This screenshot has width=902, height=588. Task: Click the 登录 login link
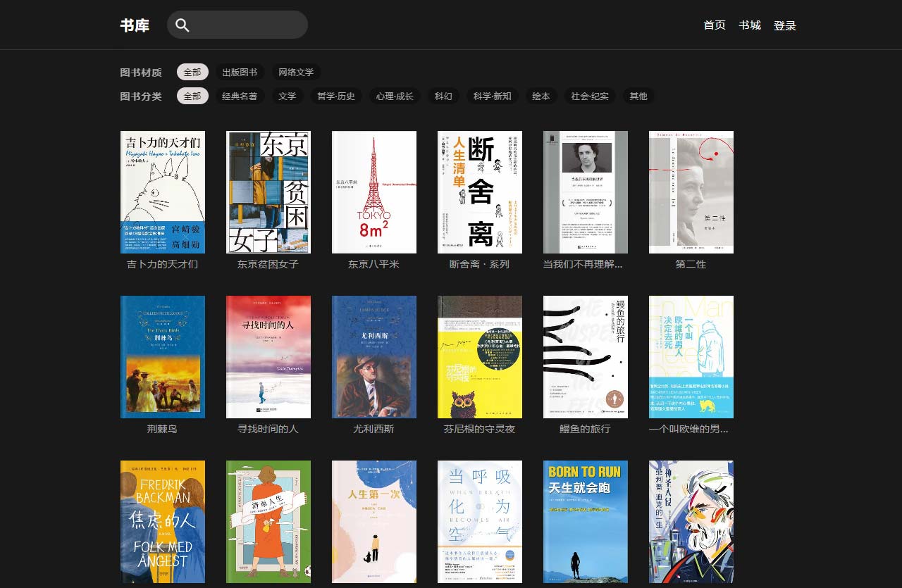785,25
